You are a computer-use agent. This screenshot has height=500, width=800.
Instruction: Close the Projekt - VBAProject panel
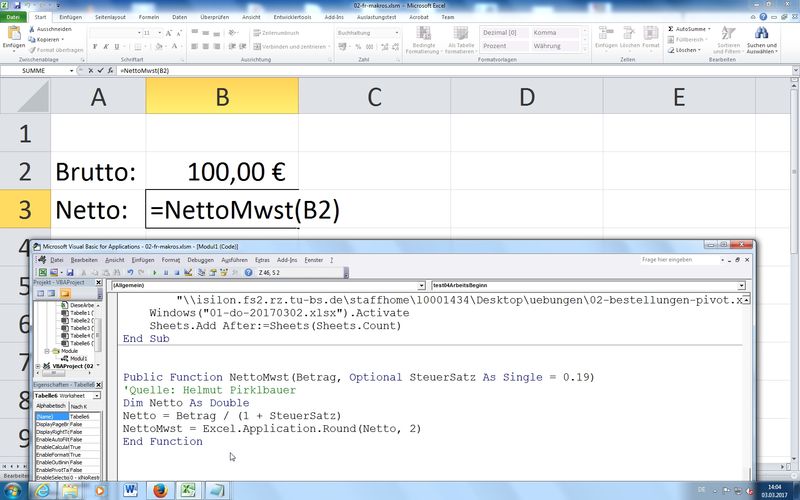pos(98,283)
